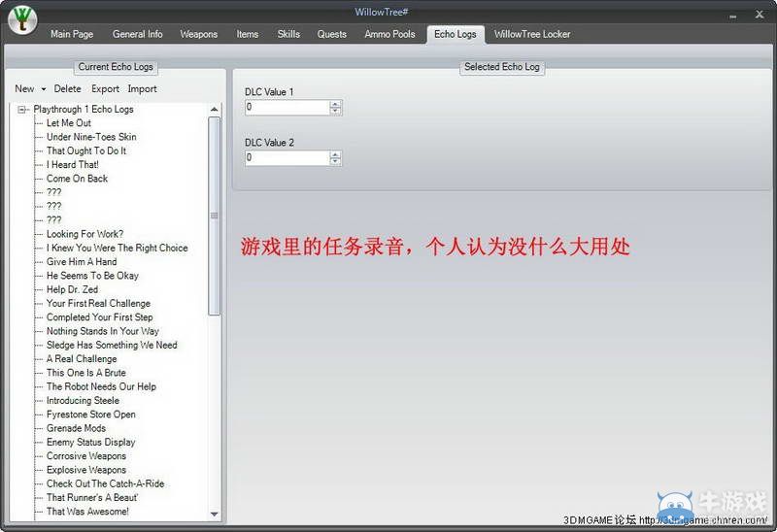The image size is (777, 532).
Task: Select 'Explosive Weapons' echo log
Action: click(86, 470)
